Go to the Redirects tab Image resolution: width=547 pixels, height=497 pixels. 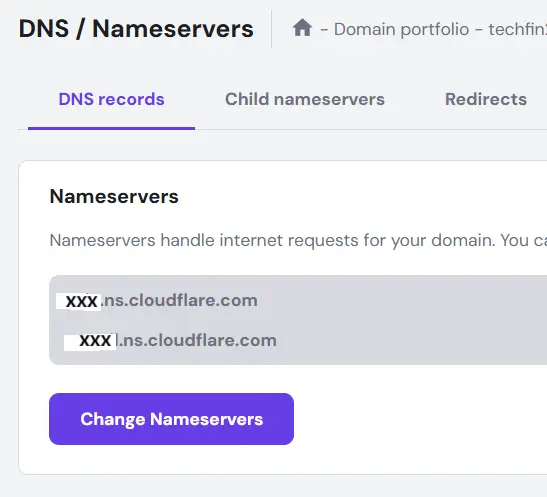pyautogui.click(x=486, y=99)
